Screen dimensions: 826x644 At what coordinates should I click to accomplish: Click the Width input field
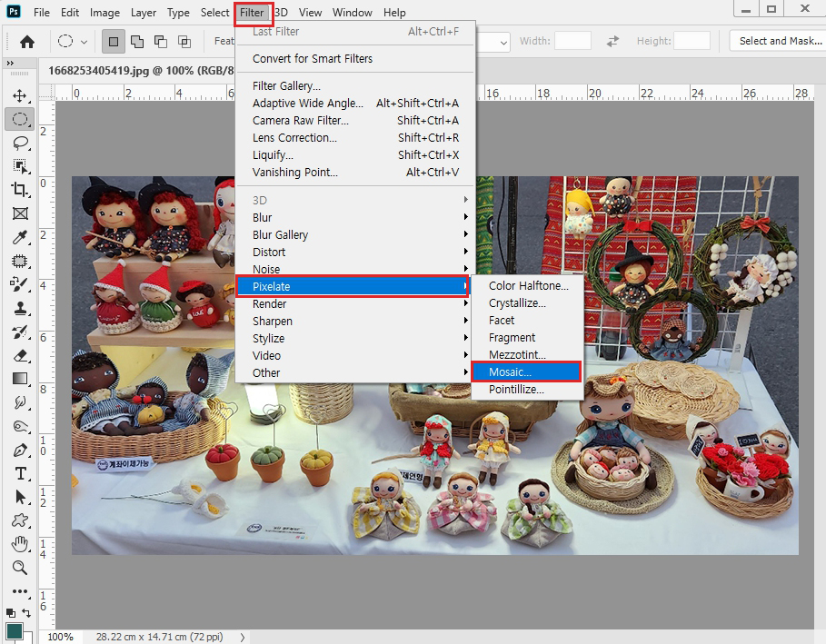coord(572,41)
